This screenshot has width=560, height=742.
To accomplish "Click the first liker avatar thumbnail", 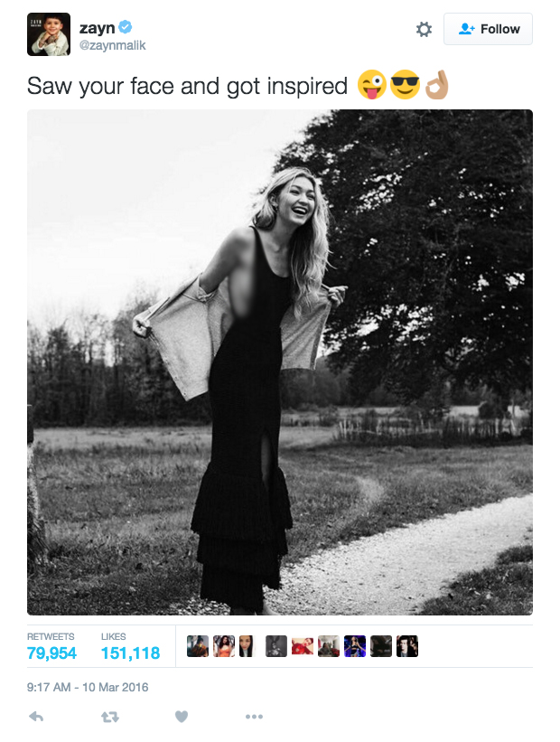I will pyautogui.click(x=198, y=646).
